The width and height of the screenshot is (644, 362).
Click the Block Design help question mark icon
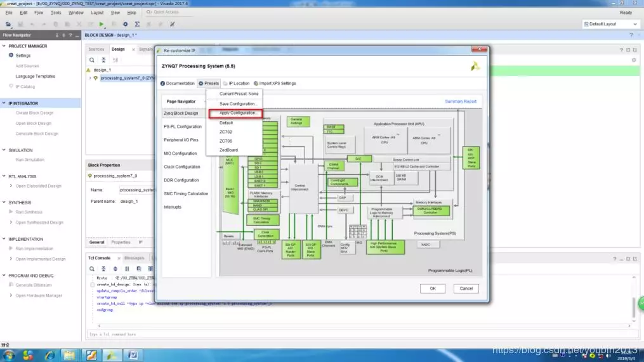631,36
